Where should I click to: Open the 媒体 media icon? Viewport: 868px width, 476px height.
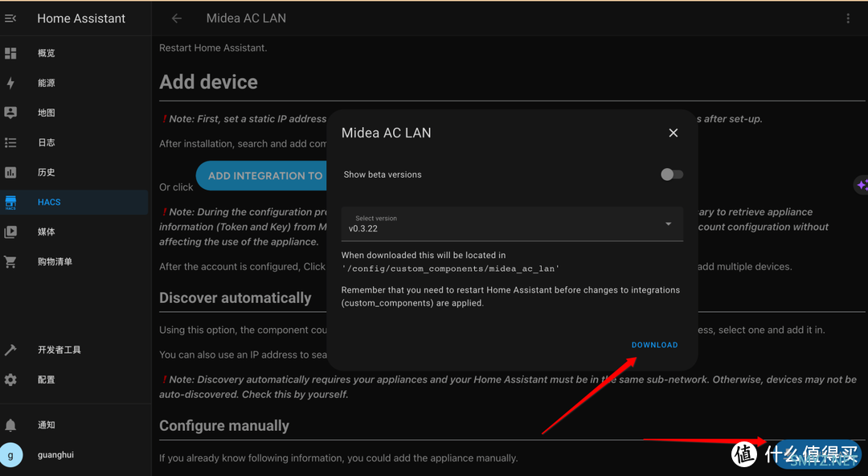click(10, 232)
